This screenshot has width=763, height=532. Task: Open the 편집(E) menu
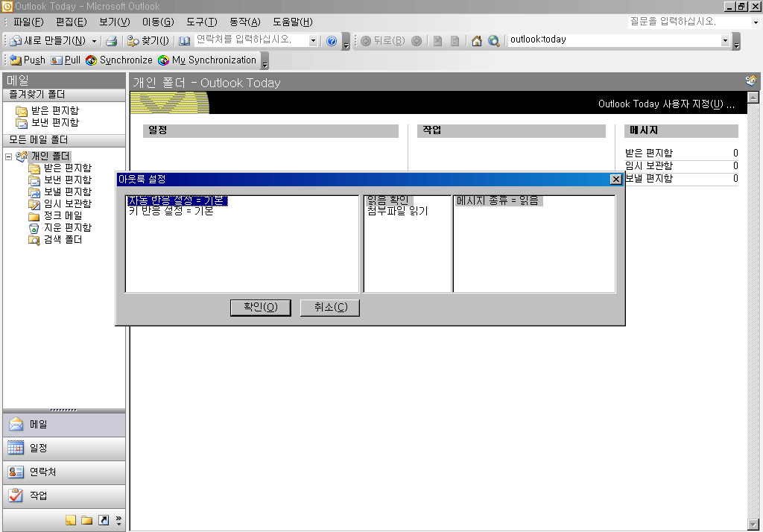(71, 22)
